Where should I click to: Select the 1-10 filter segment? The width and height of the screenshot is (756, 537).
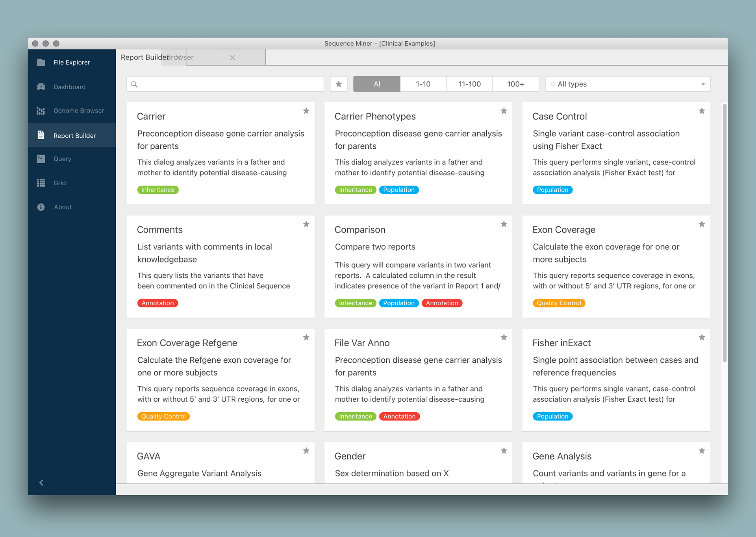point(423,84)
